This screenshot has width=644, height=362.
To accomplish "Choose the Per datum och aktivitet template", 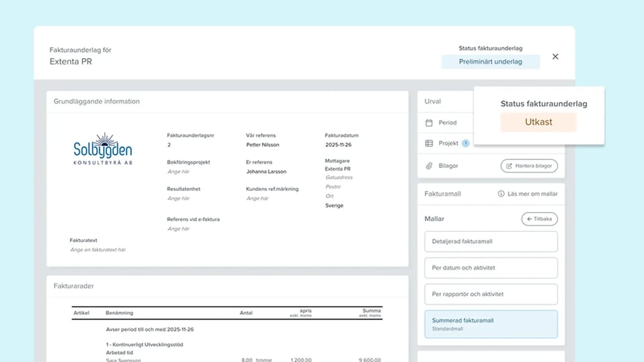I will 491,268.
